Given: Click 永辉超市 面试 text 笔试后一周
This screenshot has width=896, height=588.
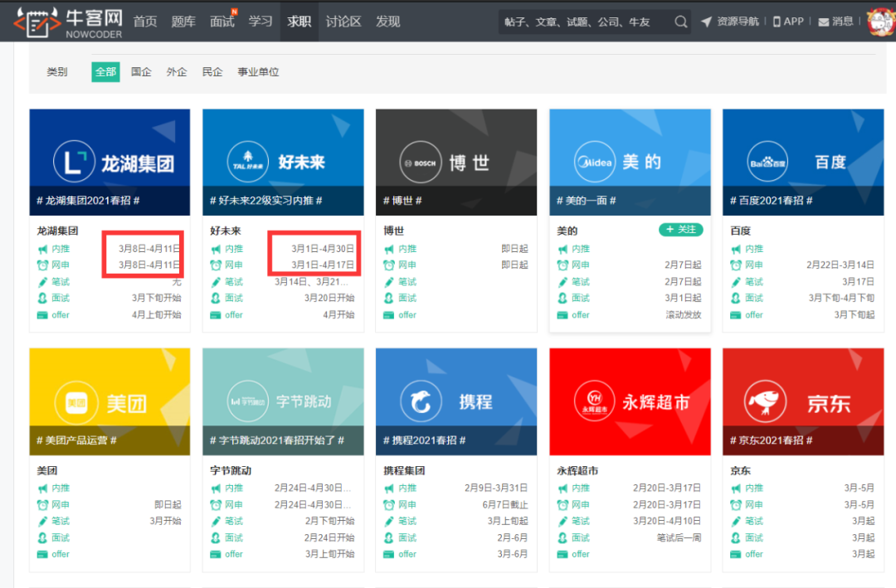Looking at the screenshot, I should click(679, 537).
